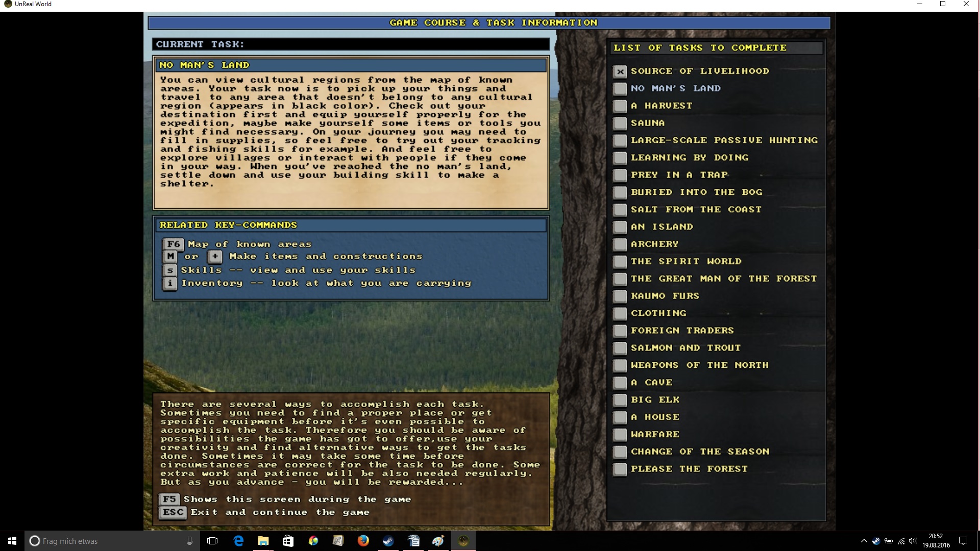
Task: Select 'Salt from the Coast' task text
Action: coord(696,209)
